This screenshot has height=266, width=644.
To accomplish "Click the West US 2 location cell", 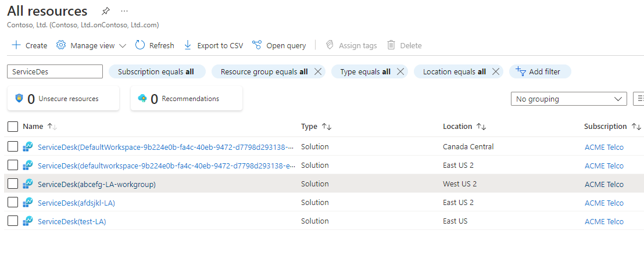I will click(x=460, y=184).
